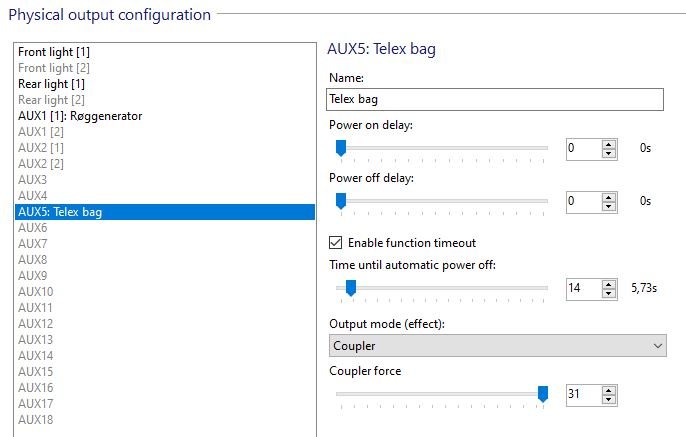Click the Name field containing Telex bag

[x=495, y=99]
